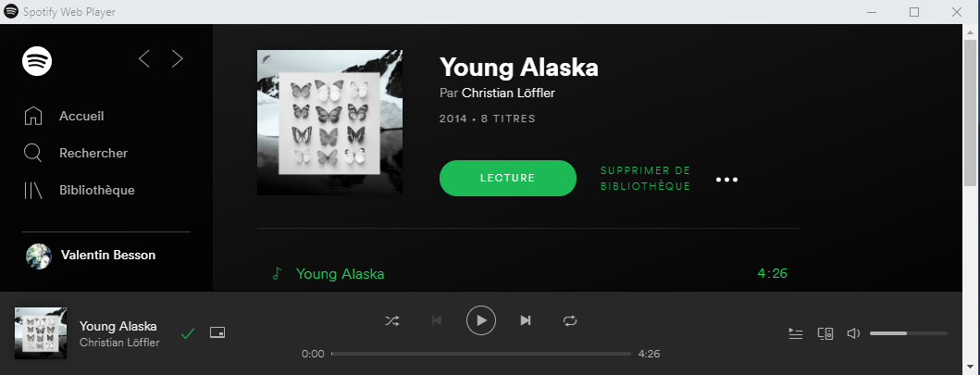This screenshot has width=980, height=375.
Task: Click the Spotify logo in sidebar
Action: pyautogui.click(x=37, y=60)
